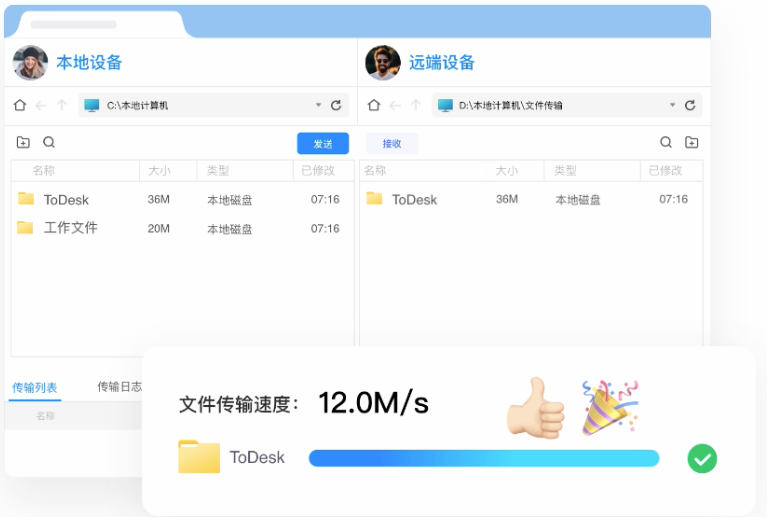This screenshot has width=776, height=518.
Task: Click 本地设备 heading text
Action: pos(89,63)
